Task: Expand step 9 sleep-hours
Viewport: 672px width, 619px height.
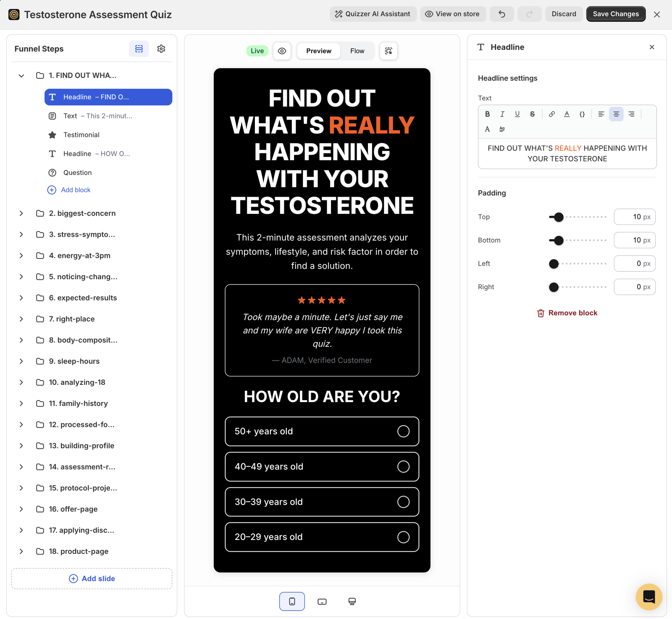Action: click(x=21, y=361)
